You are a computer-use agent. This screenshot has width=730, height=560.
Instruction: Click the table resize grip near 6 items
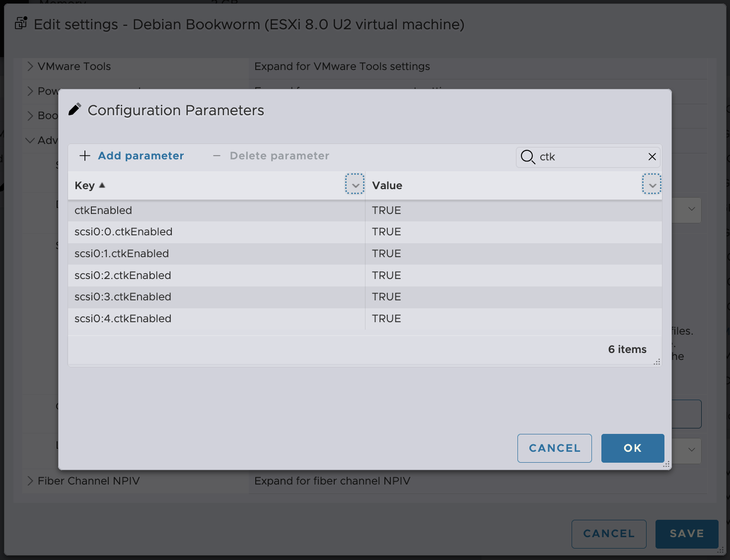click(657, 362)
